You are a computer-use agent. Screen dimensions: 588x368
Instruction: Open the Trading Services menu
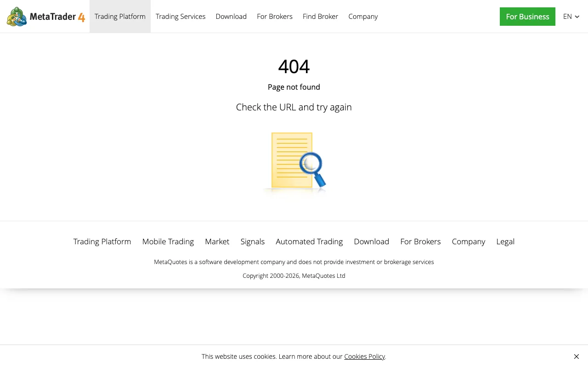pos(181,16)
